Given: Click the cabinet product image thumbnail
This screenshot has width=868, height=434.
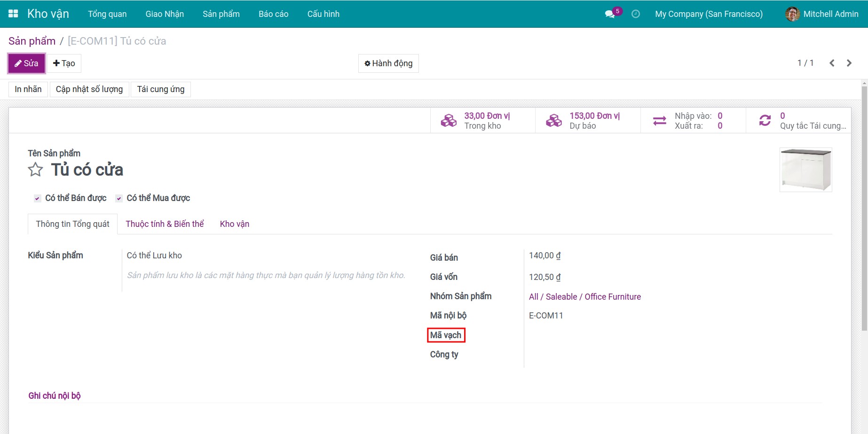Looking at the screenshot, I should point(806,170).
